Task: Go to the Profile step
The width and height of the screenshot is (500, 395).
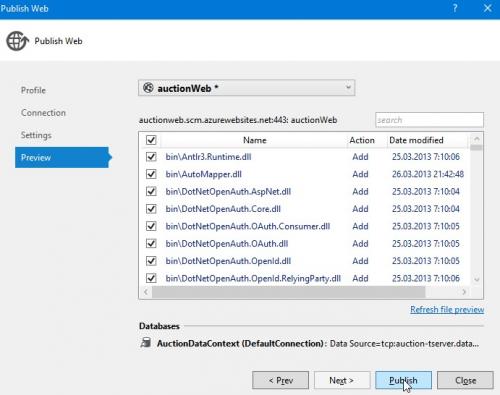Action: click(33, 90)
